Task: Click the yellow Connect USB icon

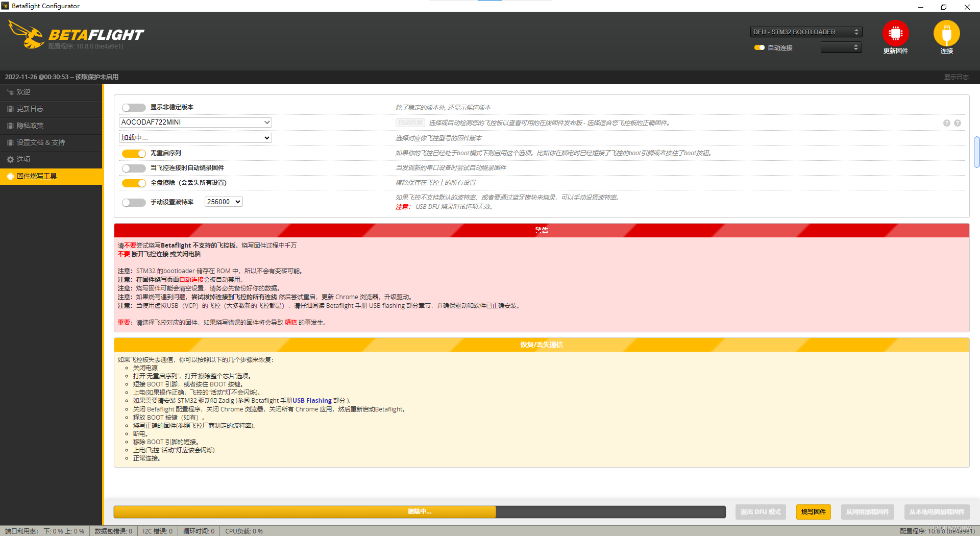Action: (946, 34)
